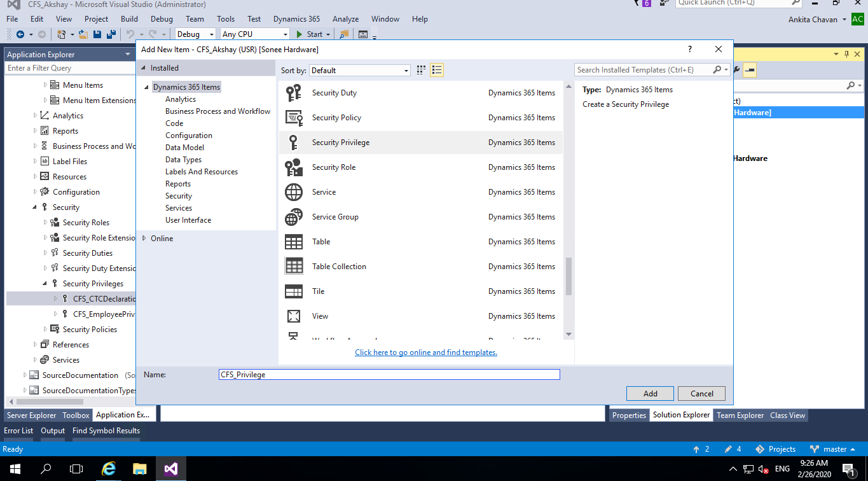Open the Find Symbol Results tab
This screenshot has height=481, width=868.
coord(106,431)
